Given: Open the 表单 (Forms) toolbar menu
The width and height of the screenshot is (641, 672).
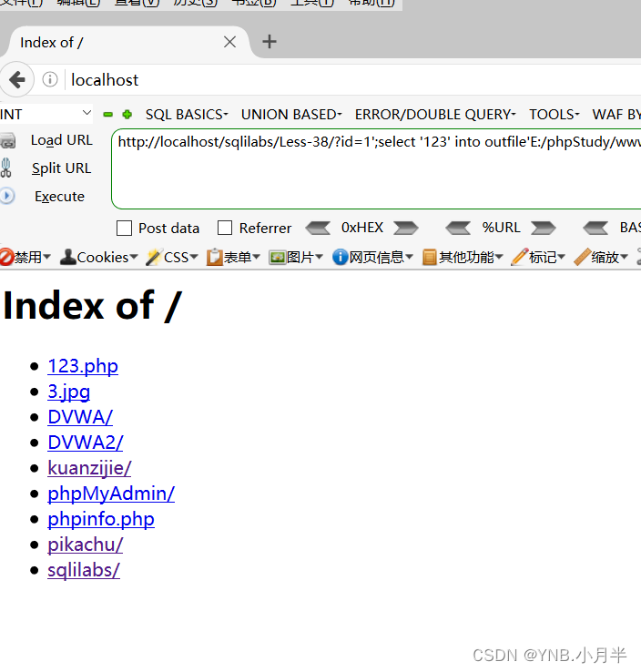Looking at the screenshot, I should coord(233,257).
